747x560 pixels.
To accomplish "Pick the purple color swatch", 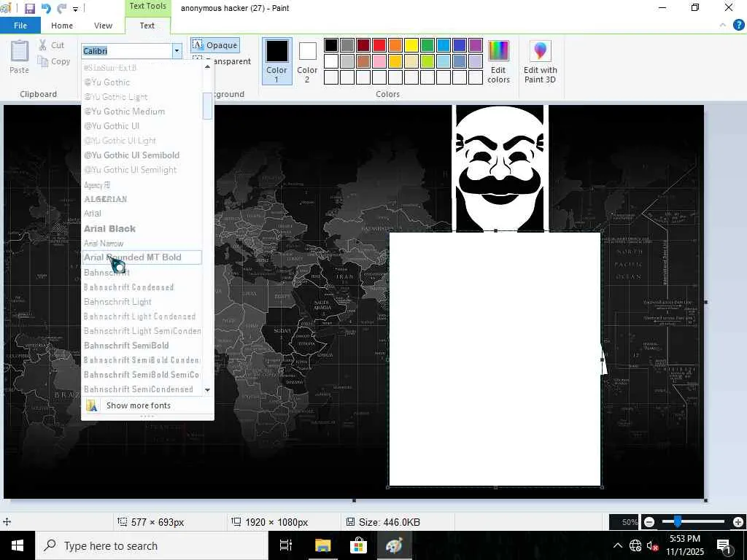I will pos(476,45).
